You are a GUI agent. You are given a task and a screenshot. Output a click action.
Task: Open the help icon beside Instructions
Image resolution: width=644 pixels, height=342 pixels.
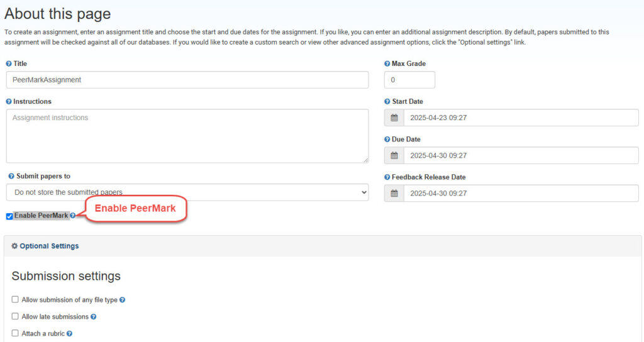[9, 101]
